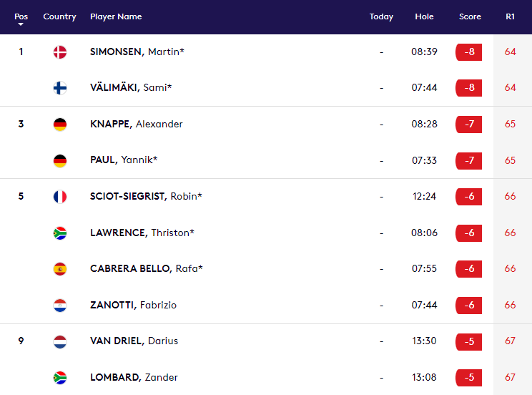Click the German flag beside Knappe
Image resolution: width=532 pixels, height=395 pixels.
pyautogui.click(x=60, y=125)
